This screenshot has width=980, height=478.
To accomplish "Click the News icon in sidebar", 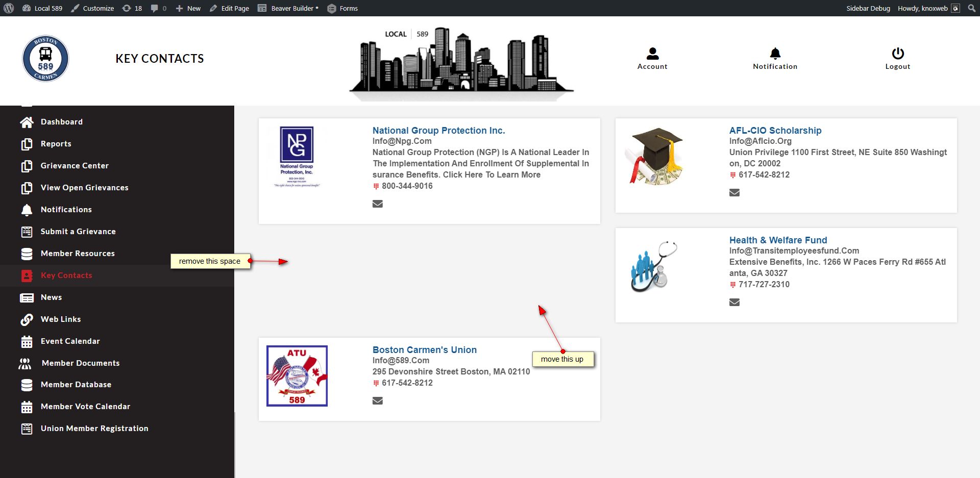I will [27, 297].
